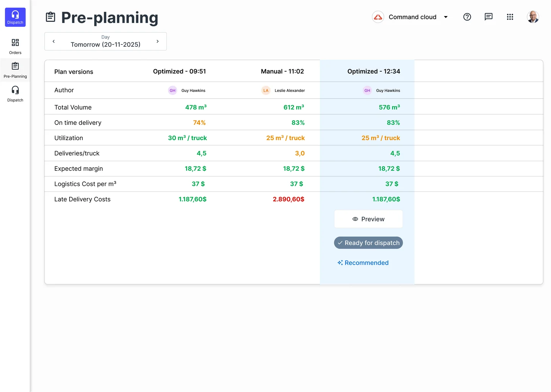Click the Expected margin row label
This screenshot has width=551, height=392.
pos(79,168)
